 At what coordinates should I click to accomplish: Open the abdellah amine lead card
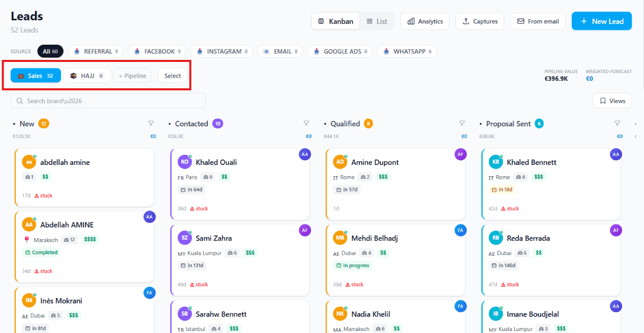84,178
